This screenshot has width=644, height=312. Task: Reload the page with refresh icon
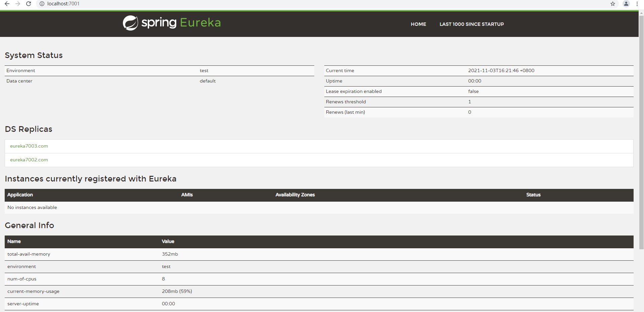pos(29,4)
